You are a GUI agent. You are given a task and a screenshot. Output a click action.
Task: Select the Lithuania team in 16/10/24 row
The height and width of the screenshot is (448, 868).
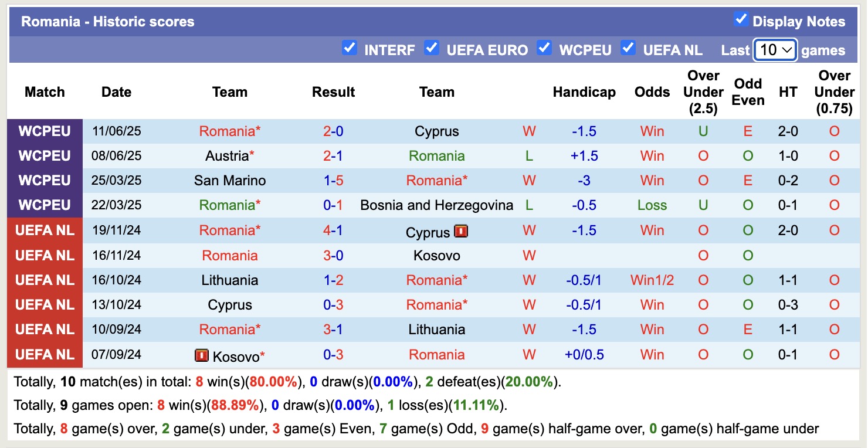230,280
